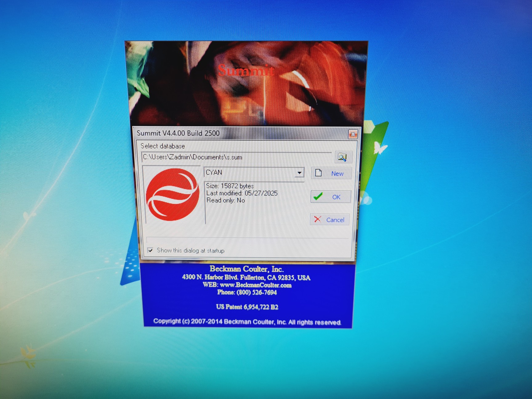Click the Cancel button
This screenshot has width=532, height=399.
[x=330, y=220]
